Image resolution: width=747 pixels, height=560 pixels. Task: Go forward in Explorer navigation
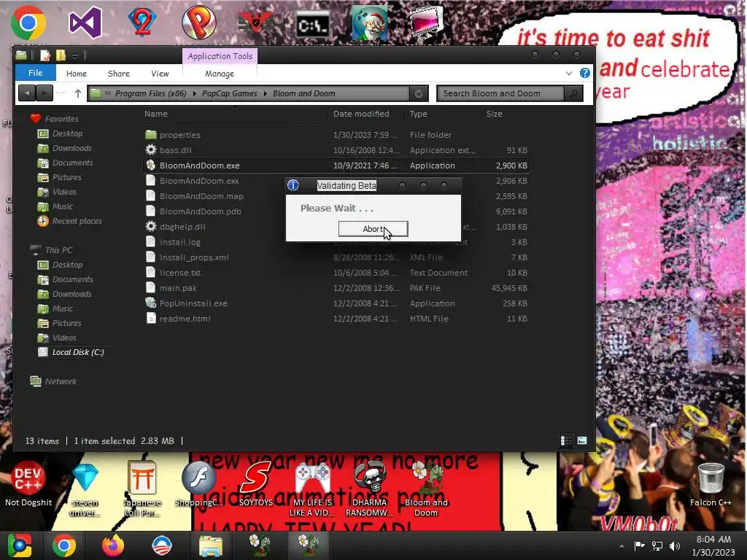coord(44,93)
